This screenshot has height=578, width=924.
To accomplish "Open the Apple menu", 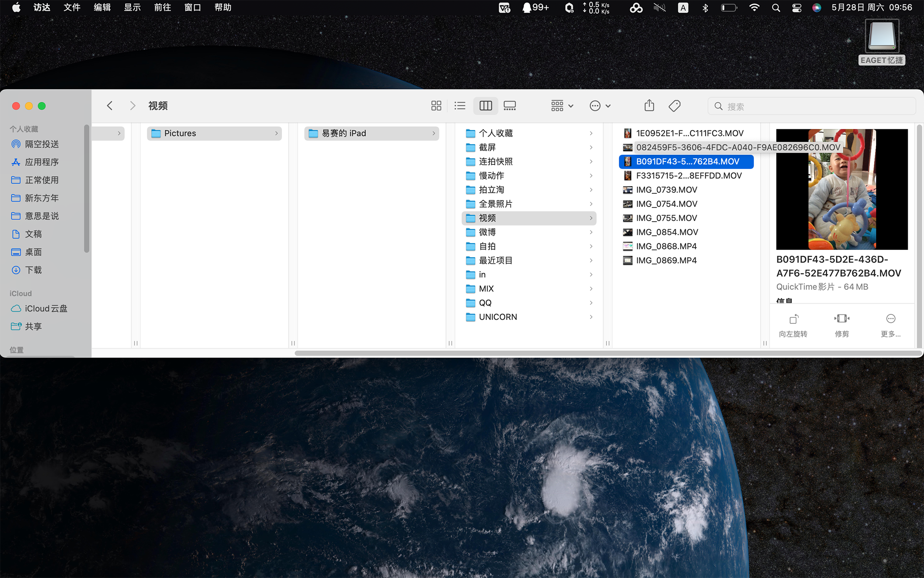I will coord(16,7).
